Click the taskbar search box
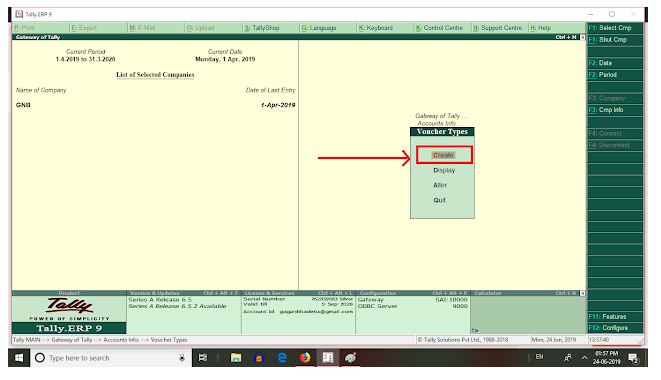 (112, 358)
